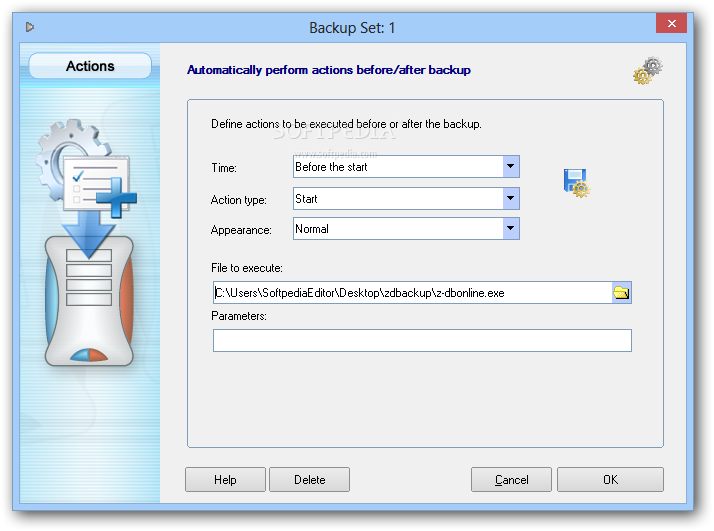Click the empty Parameters input field
This screenshot has width=714, height=531.
[x=422, y=341]
